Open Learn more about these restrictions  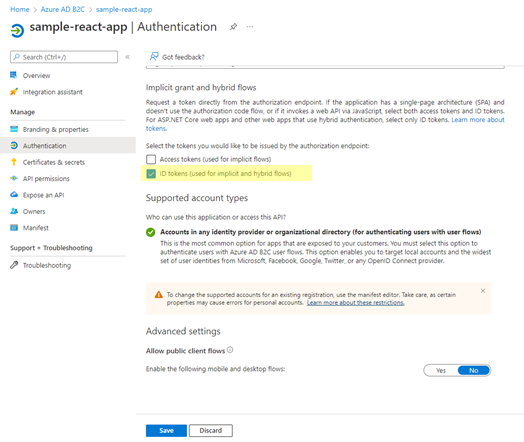coord(356,303)
